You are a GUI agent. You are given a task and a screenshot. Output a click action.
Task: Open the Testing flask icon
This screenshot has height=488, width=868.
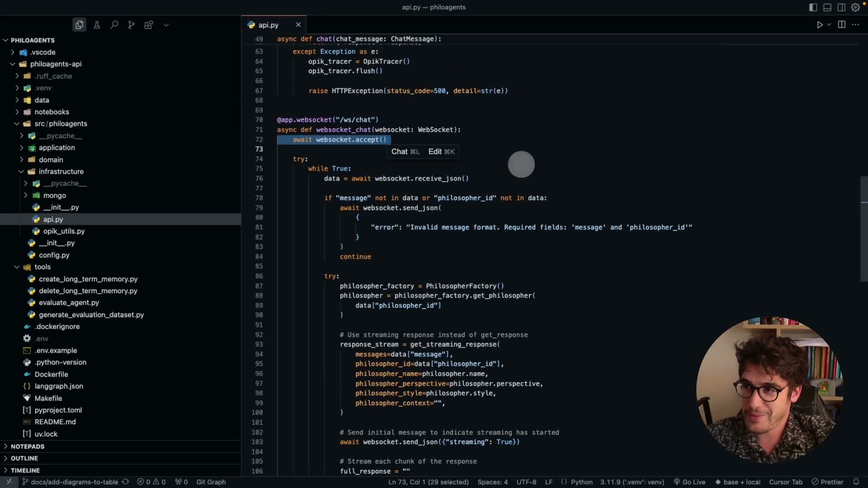pos(97,25)
